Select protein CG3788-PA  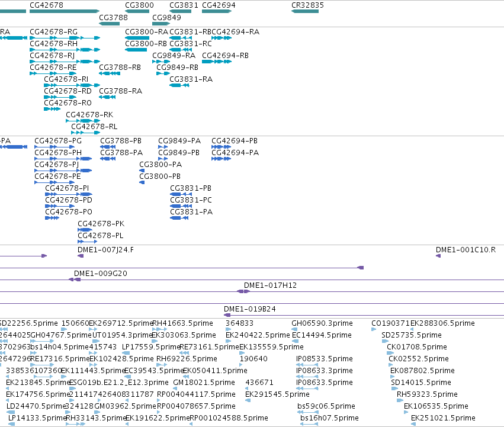tap(108, 159)
